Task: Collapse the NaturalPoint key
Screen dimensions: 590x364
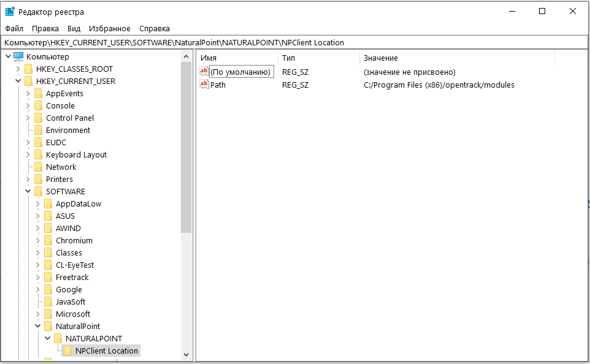Action: pyautogui.click(x=37, y=326)
